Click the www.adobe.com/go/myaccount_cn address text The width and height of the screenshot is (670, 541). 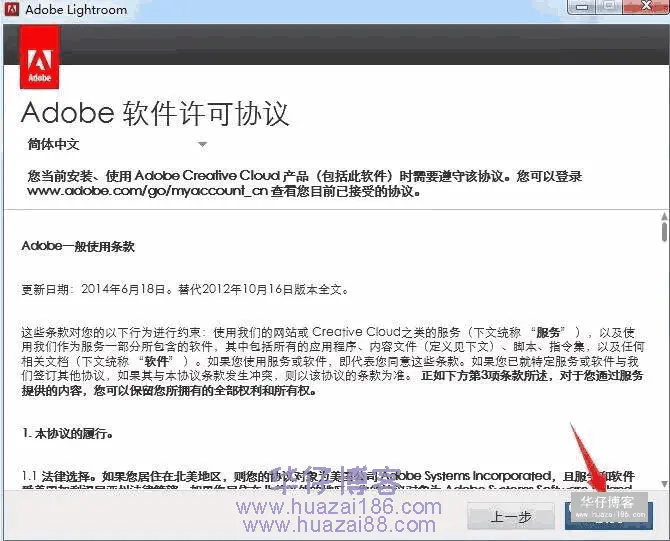point(147,191)
